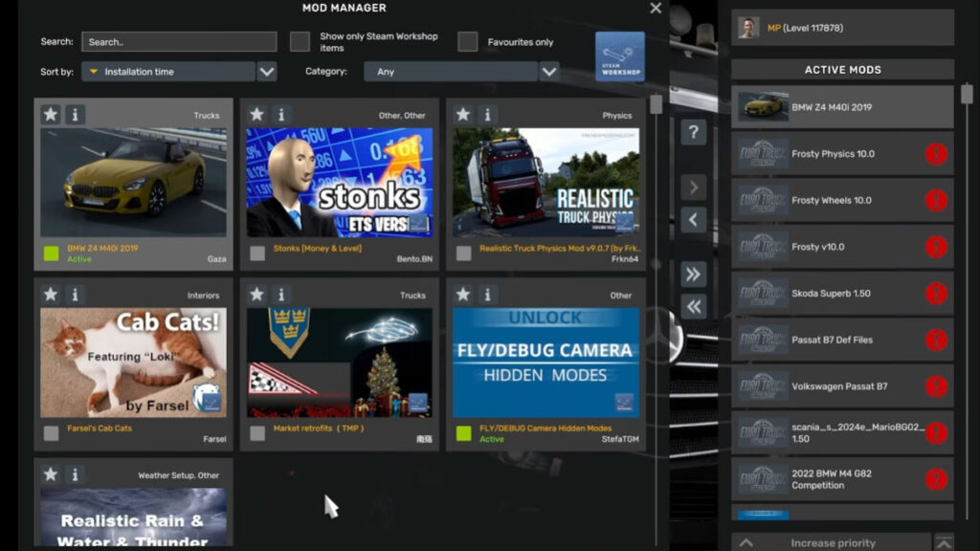The width and height of the screenshot is (980, 551).
Task: Click the Realistic Rain thumbnail image
Action: [x=133, y=517]
